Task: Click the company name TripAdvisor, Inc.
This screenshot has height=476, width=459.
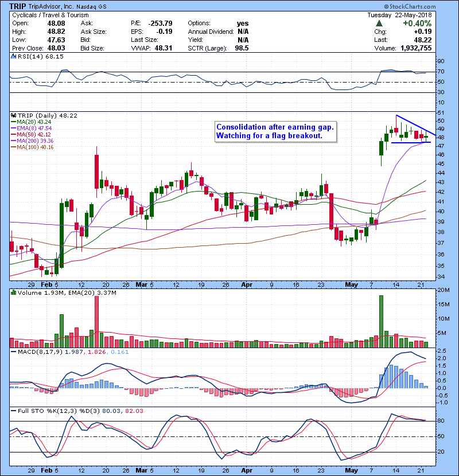Action: 51,6
